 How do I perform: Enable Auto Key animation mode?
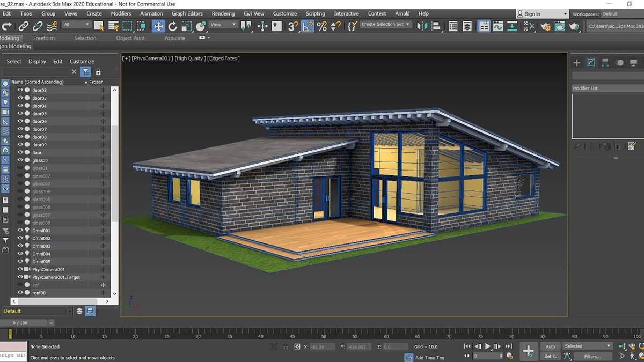coord(551,346)
